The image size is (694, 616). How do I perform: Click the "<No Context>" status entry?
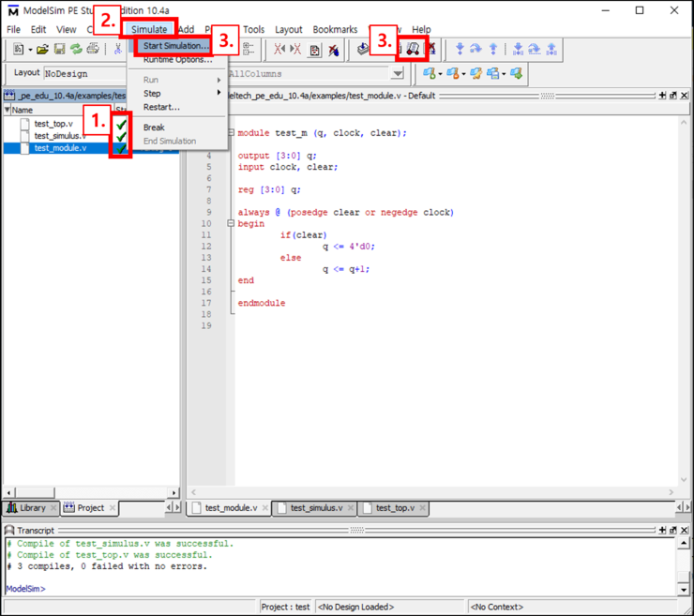(497, 607)
